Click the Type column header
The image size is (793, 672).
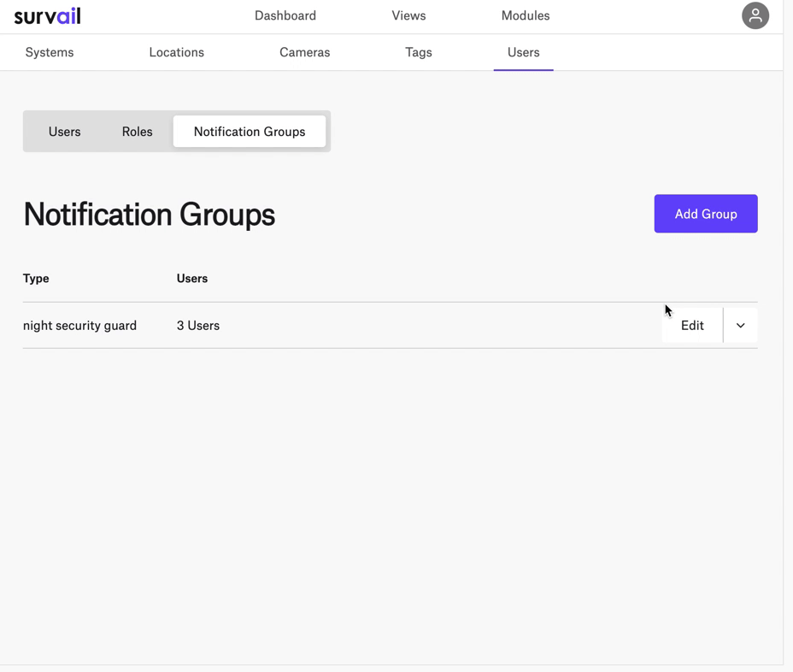click(36, 279)
